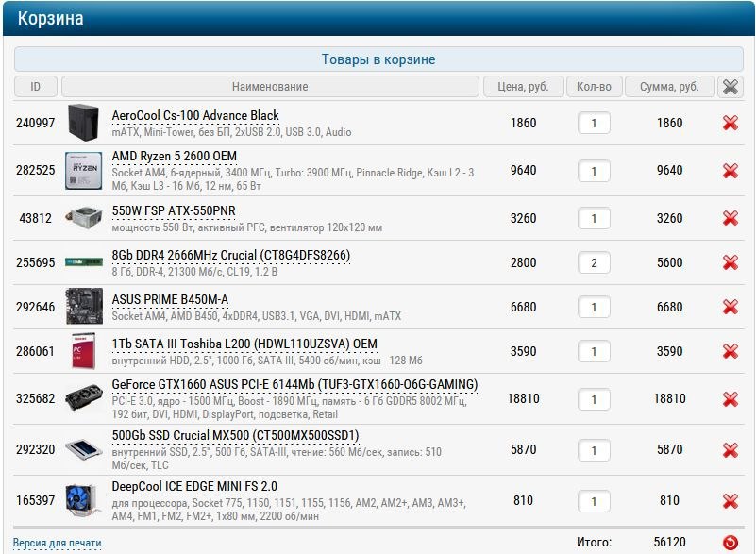Remove GeForce GTX1660 ASUS from cart
The image size is (756, 554).
click(731, 398)
